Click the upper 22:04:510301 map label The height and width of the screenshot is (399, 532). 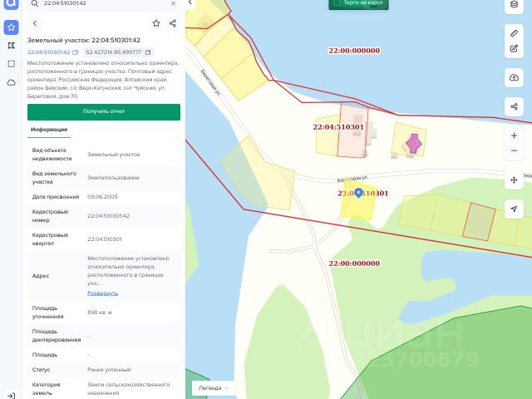338,127
